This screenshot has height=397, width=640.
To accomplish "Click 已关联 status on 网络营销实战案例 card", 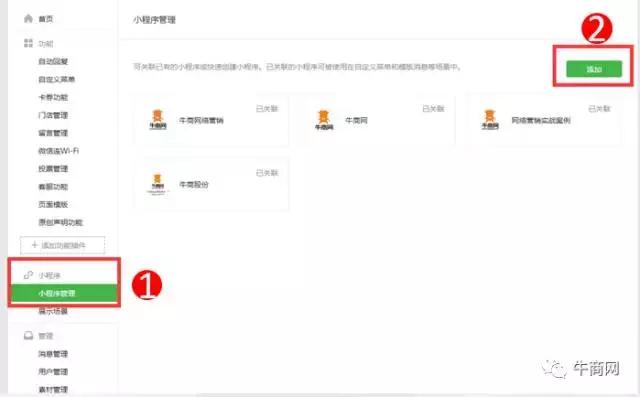I will [599, 109].
